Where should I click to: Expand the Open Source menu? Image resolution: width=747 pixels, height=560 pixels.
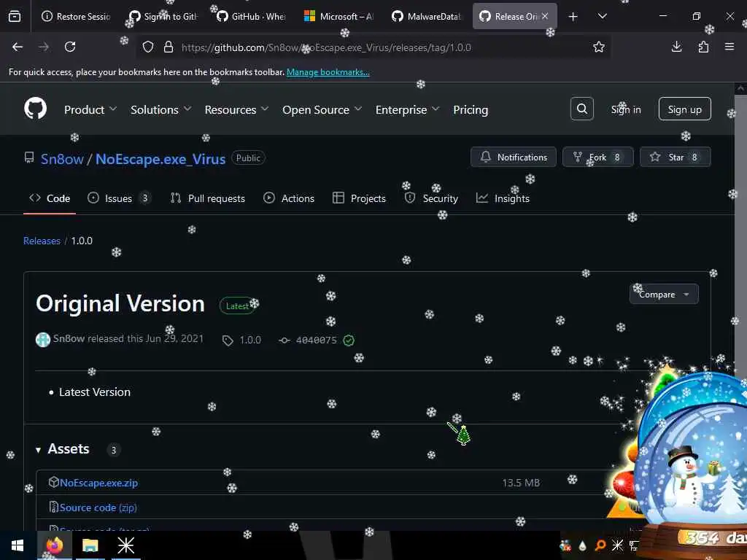[322, 109]
